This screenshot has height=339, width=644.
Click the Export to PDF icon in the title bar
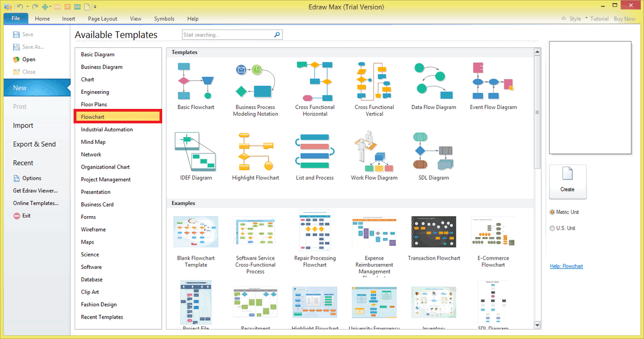click(57, 7)
